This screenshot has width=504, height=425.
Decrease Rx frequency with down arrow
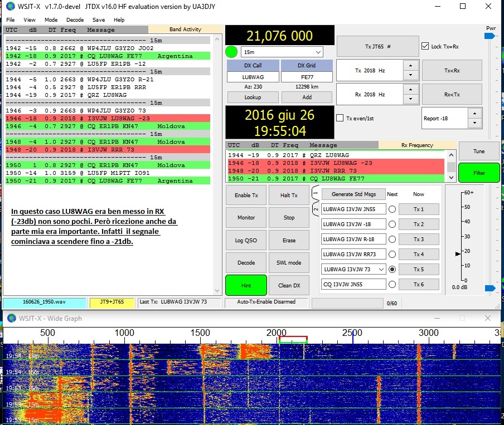click(410, 99)
